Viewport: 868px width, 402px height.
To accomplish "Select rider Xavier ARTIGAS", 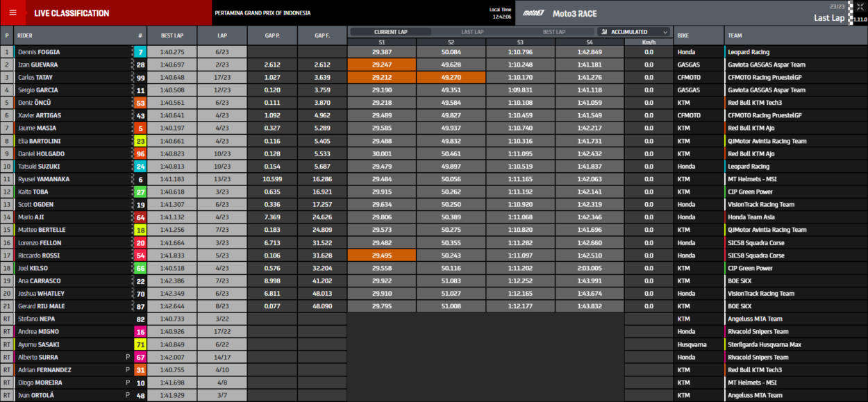I will click(39, 115).
